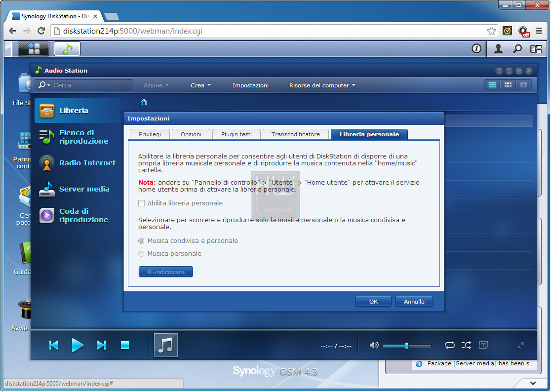Open a new browser tab
Image resolution: width=551 pixels, height=392 pixels.
112,16
